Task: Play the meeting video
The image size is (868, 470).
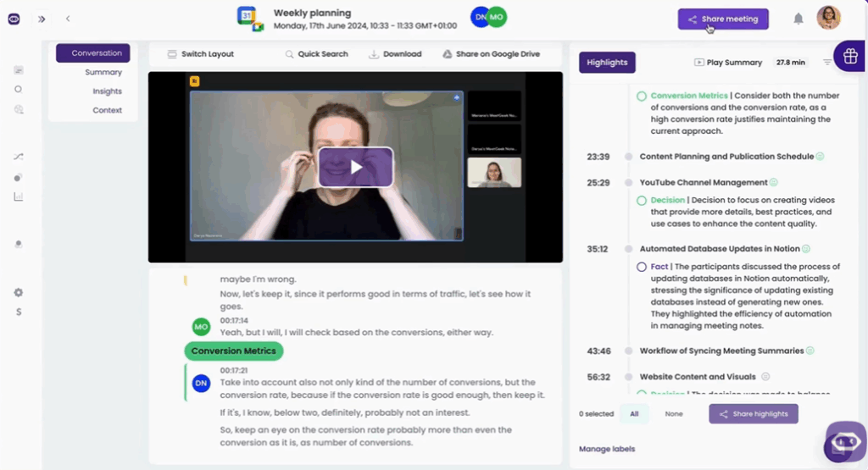Action: (355, 167)
